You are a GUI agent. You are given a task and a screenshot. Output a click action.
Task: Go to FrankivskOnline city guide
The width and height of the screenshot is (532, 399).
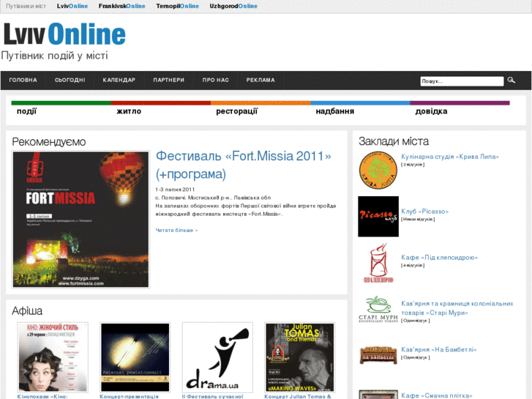[121, 6]
